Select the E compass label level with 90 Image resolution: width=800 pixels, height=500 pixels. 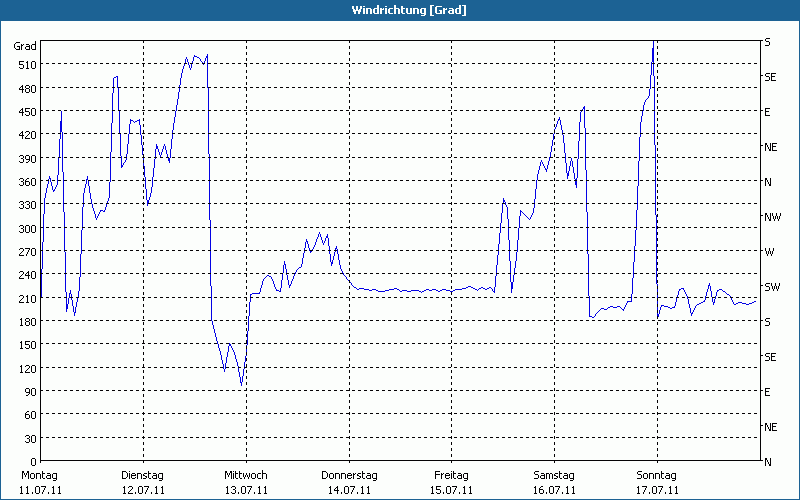click(x=767, y=392)
